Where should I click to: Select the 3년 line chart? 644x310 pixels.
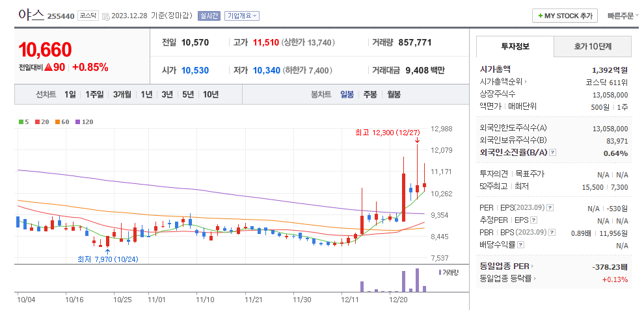(167, 94)
